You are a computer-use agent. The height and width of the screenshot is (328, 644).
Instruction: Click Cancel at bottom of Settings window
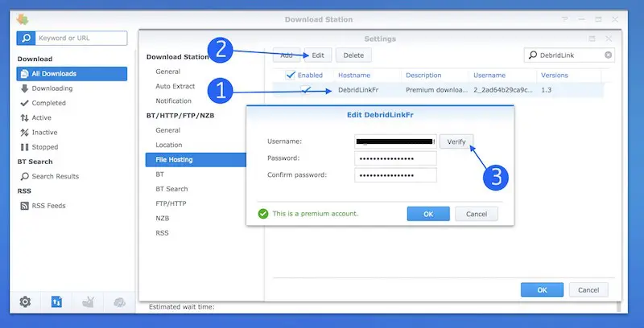[588, 290]
